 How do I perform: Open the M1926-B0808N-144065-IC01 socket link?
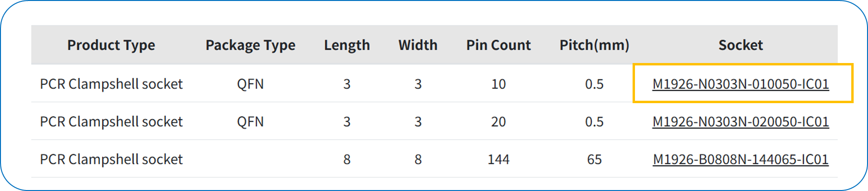click(740, 159)
